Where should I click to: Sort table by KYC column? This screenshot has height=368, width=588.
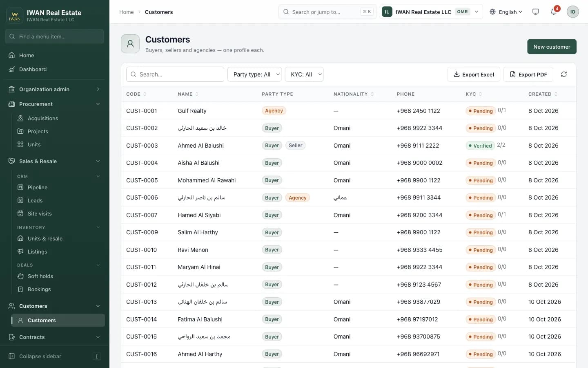pyautogui.click(x=474, y=94)
